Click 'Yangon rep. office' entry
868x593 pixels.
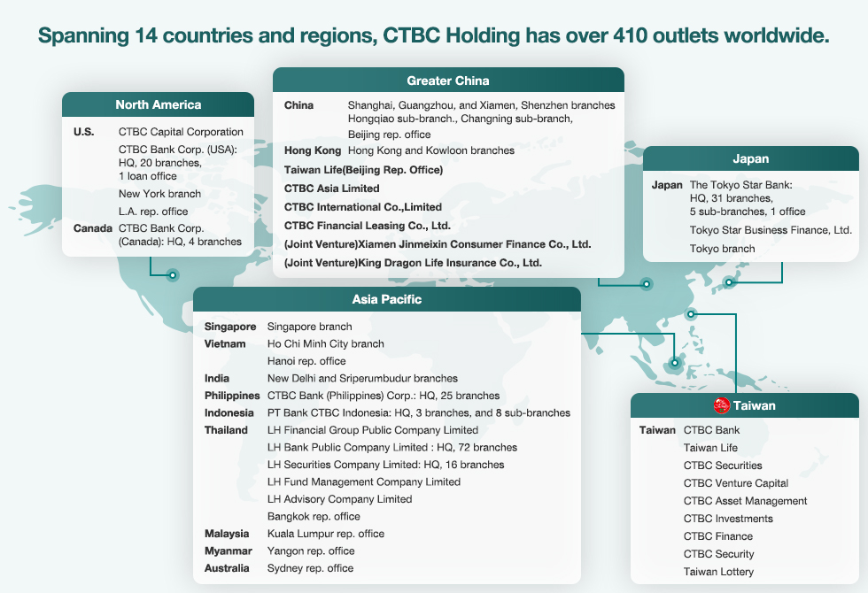[311, 551]
